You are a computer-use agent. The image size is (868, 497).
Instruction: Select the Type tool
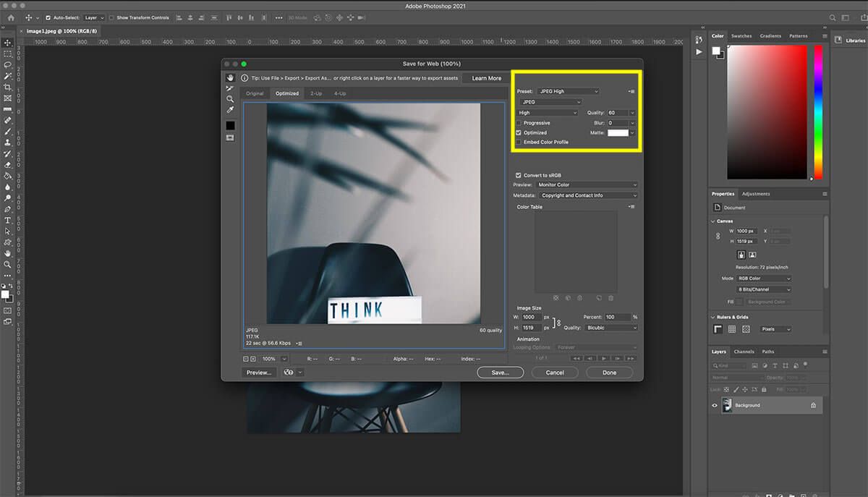(7, 220)
